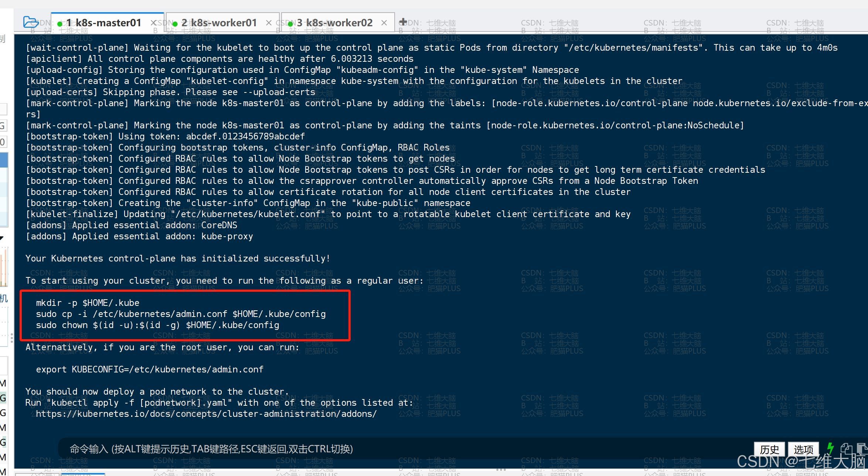Click the 'Using token: abcdef.0123456789abcdef' line

coord(165,136)
